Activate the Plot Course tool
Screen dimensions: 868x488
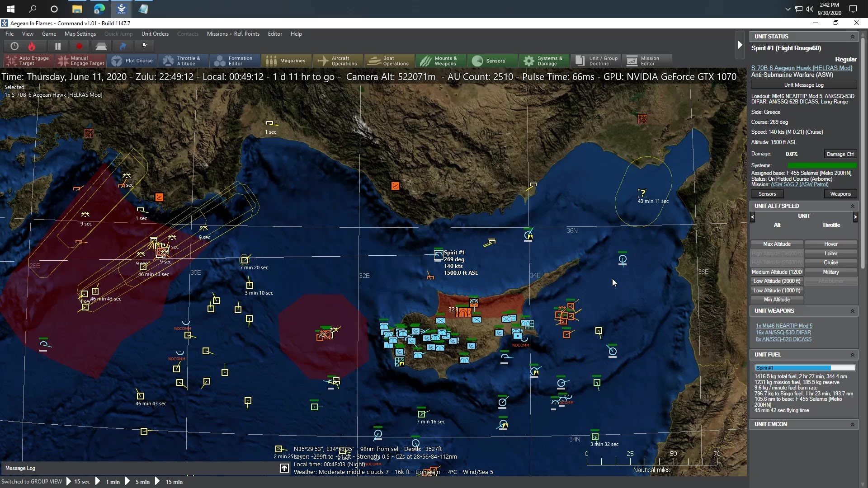pyautogui.click(x=132, y=61)
